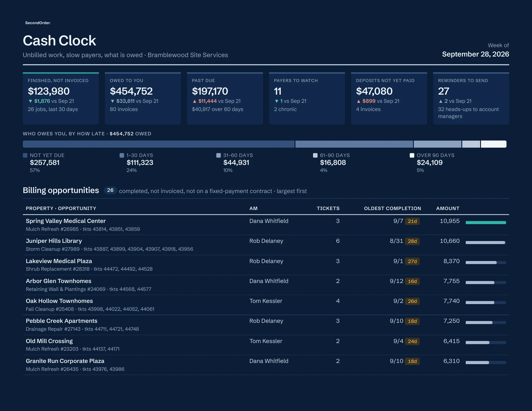Image resolution: width=532 pixels, height=411 pixels.
Task: Click the green amount bar for Spring Valley
Action: pyautogui.click(x=486, y=223)
